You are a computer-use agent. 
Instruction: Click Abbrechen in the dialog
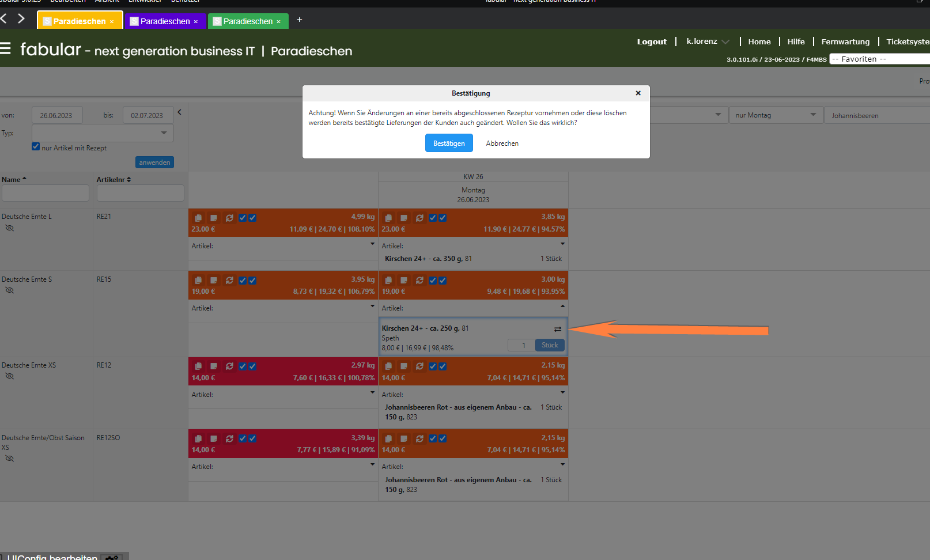pyautogui.click(x=502, y=143)
